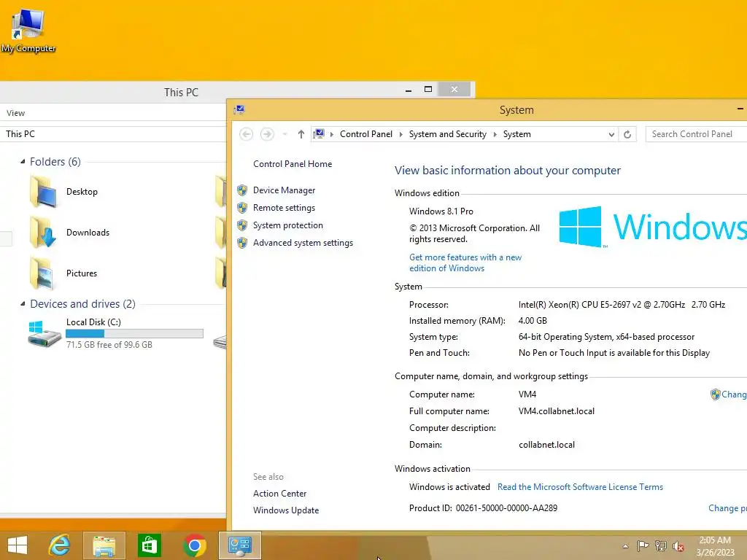
Task: Select the Downloads folder in This PC
Action: pyautogui.click(x=69, y=233)
